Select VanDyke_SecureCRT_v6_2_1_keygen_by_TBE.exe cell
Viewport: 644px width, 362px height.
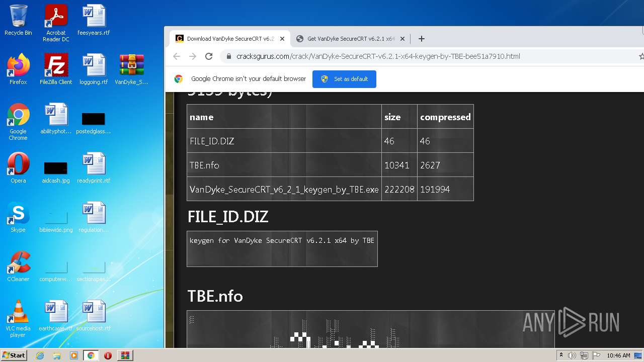(x=284, y=189)
